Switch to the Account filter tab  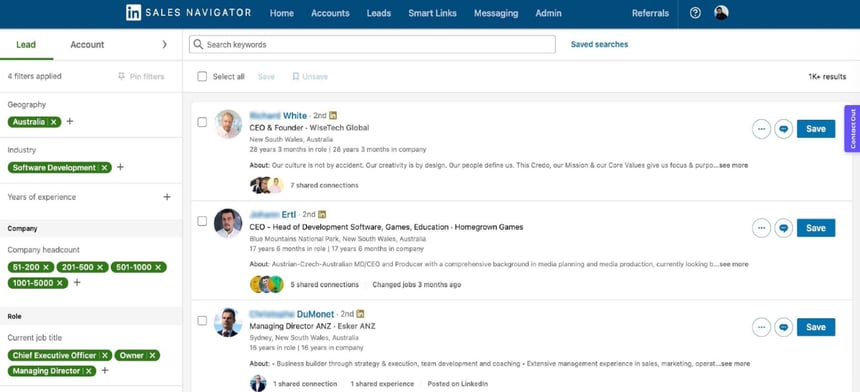pyautogui.click(x=87, y=44)
